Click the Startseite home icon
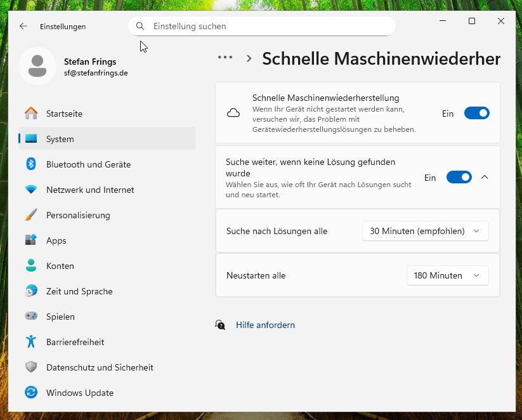 (x=31, y=113)
